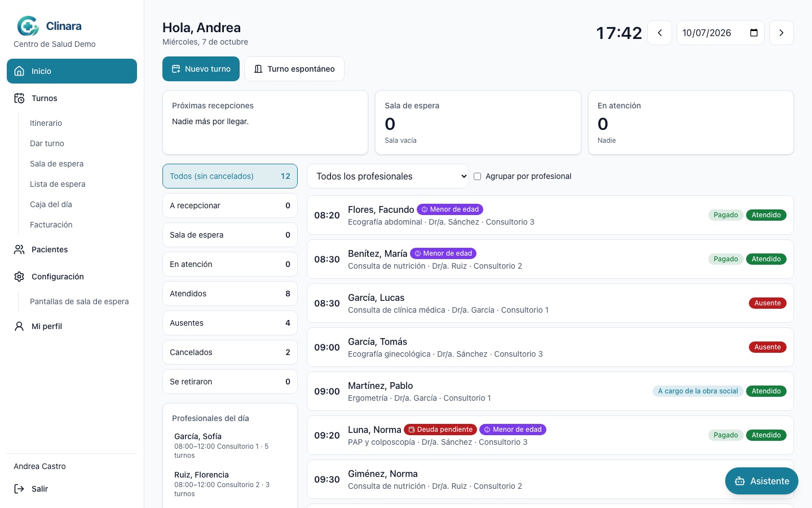Filter by A recepcionar
Screen dimensions: 812x508
(230, 205)
